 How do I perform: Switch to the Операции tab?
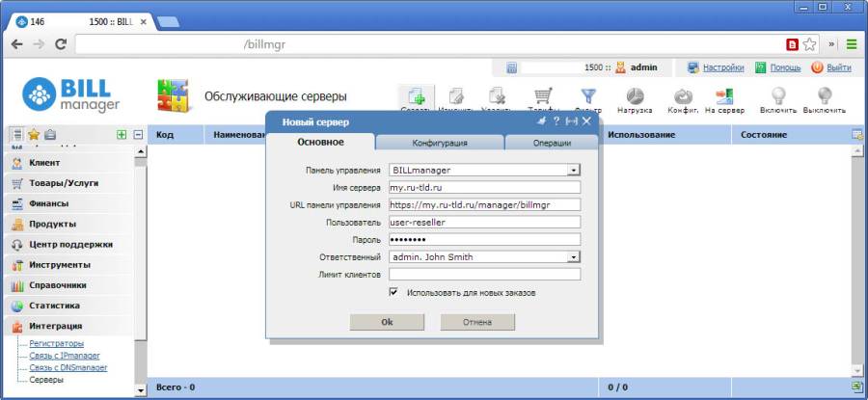click(x=552, y=143)
